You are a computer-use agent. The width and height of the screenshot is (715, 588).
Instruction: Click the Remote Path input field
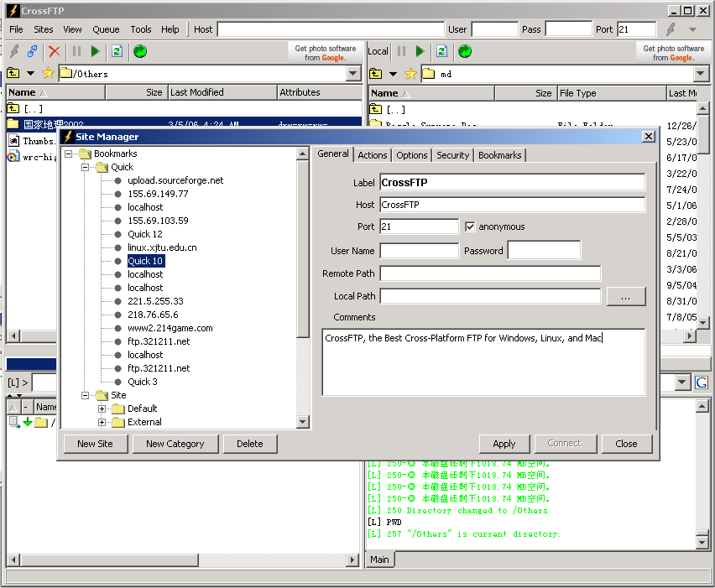coord(490,273)
